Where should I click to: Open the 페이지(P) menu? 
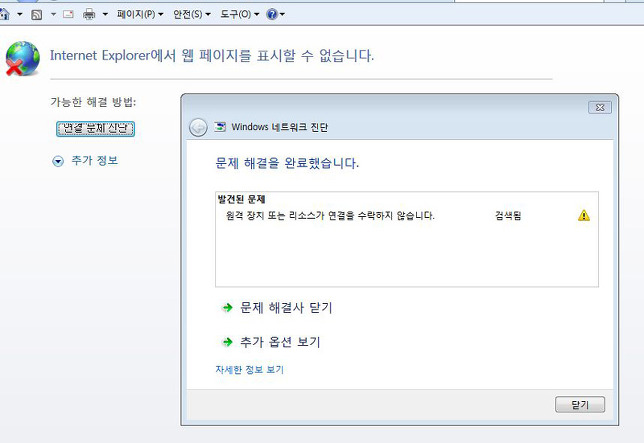tap(140, 14)
